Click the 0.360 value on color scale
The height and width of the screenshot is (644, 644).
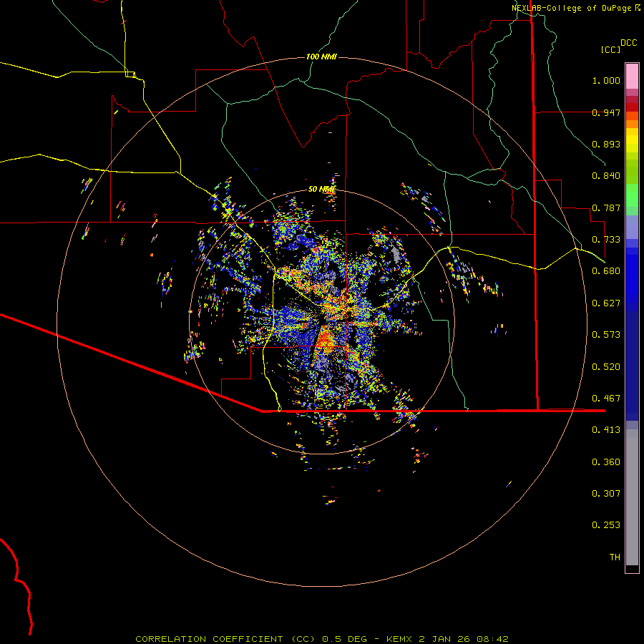click(606, 462)
